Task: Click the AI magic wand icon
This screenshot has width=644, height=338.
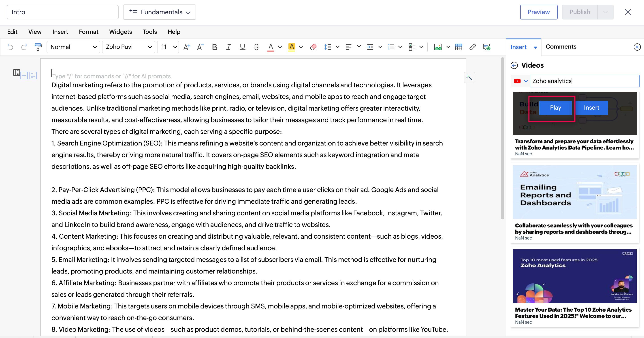Action: 469,77
